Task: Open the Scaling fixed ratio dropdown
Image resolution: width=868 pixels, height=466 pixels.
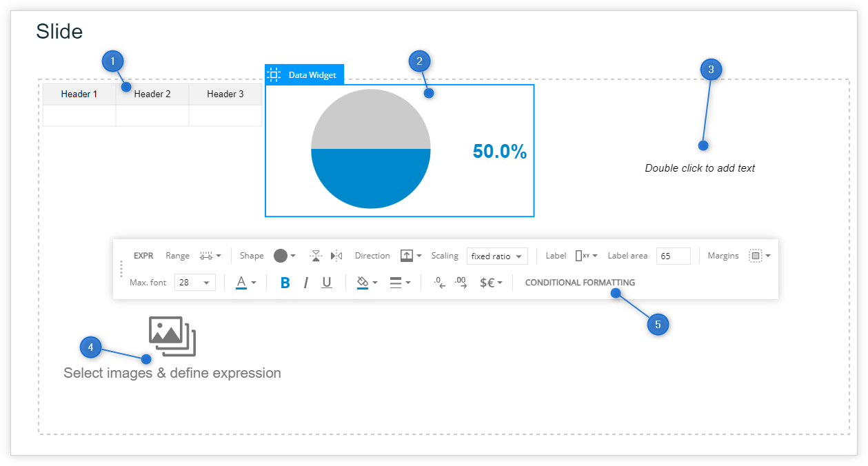Action: 497,256
